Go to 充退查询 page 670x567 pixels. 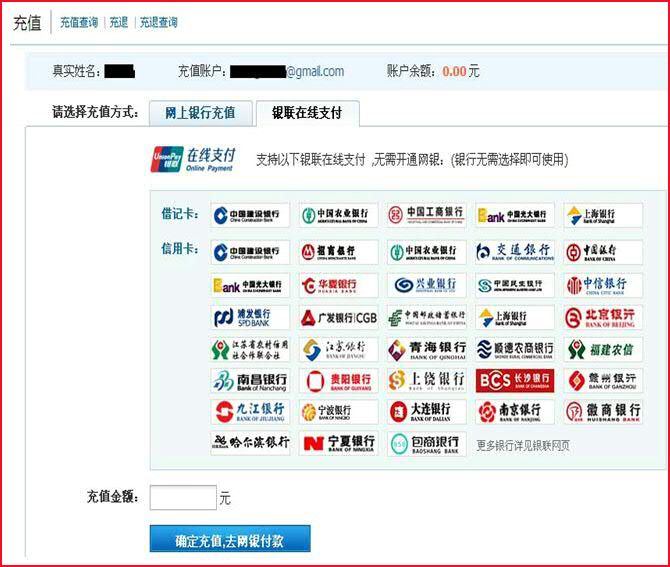159,23
